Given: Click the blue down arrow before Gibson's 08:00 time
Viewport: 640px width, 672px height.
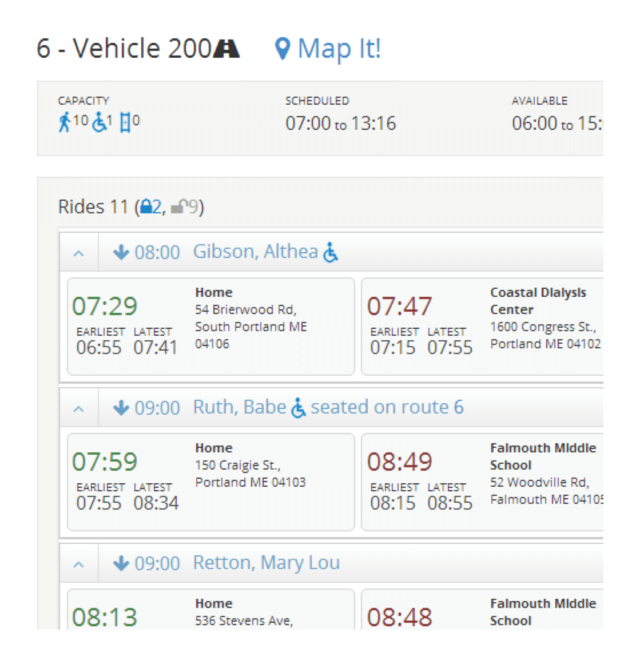Looking at the screenshot, I should point(121,252).
